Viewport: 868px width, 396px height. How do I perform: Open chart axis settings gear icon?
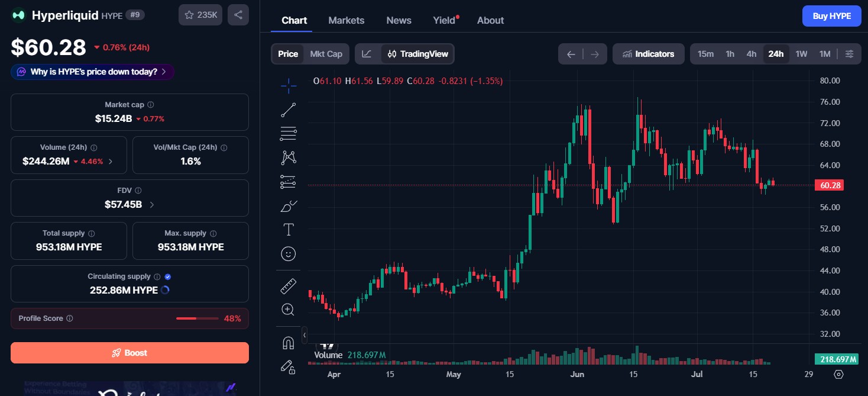[838, 374]
